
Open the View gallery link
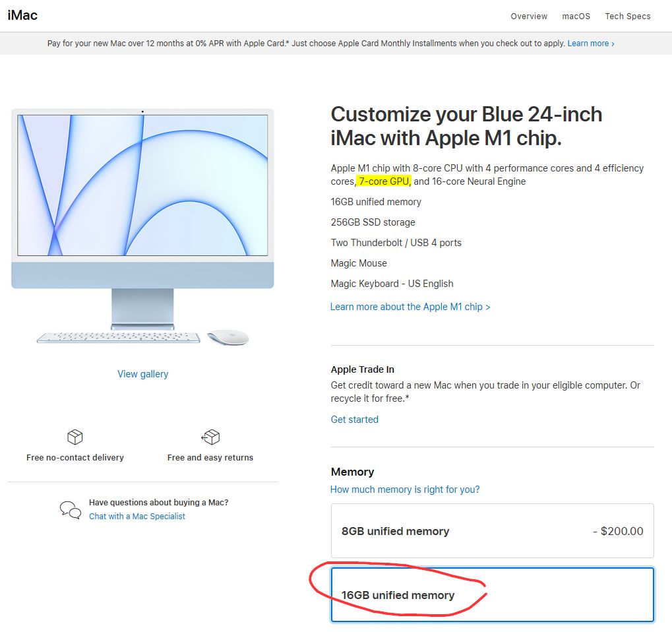click(x=142, y=374)
